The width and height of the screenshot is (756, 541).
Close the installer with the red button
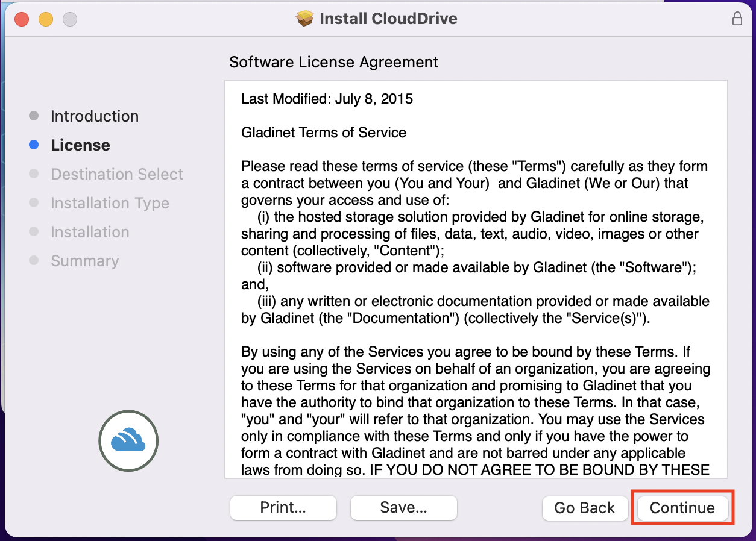click(x=22, y=19)
